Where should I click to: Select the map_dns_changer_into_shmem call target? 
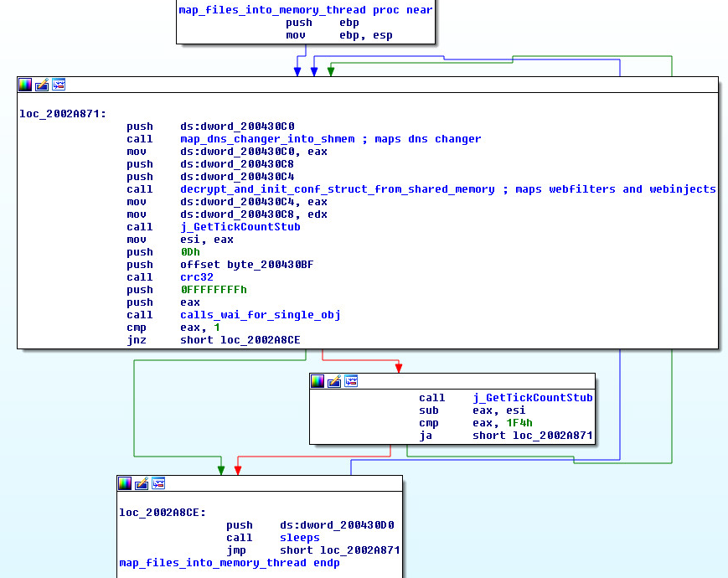pyautogui.click(x=267, y=139)
